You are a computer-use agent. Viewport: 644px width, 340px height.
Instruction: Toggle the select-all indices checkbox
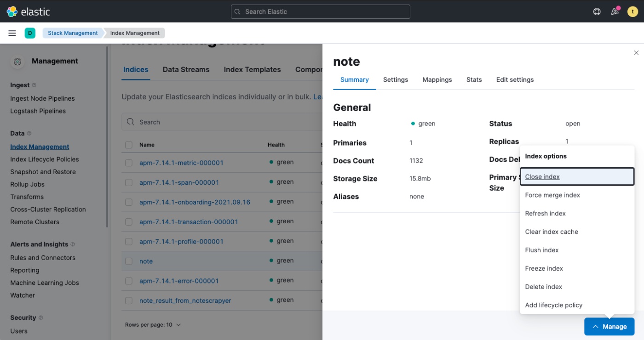click(129, 145)
